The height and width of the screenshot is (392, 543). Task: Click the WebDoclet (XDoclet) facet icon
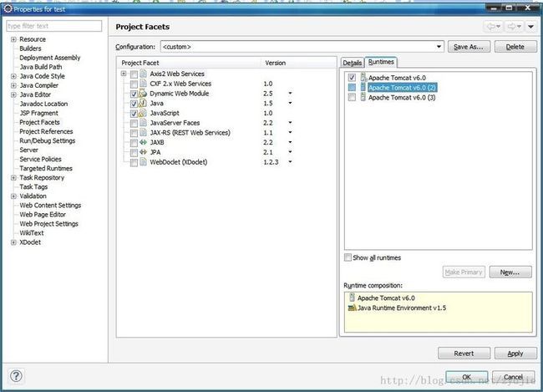144,162
